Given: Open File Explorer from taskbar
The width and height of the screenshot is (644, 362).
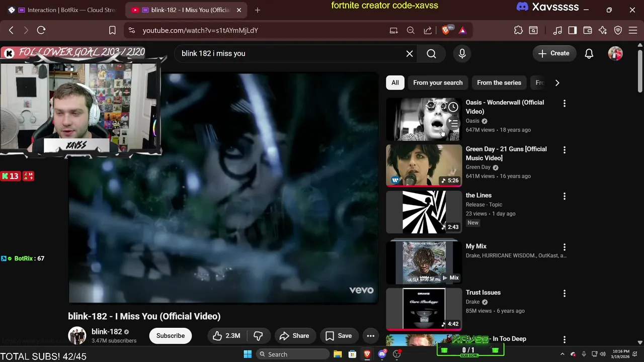Looking at the screenshot, I should 338,354.
